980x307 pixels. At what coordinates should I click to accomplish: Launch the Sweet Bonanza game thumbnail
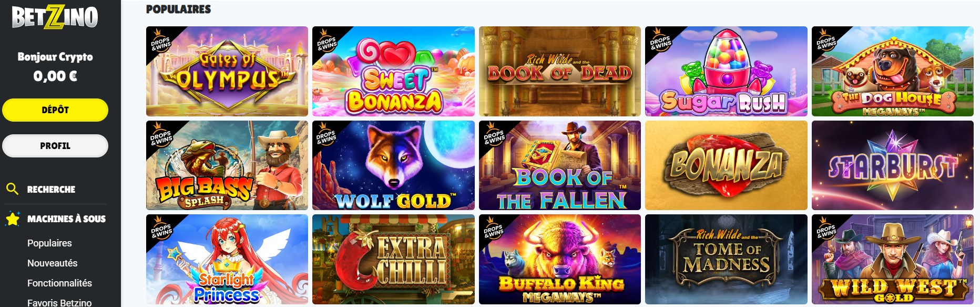coord(393,71)
